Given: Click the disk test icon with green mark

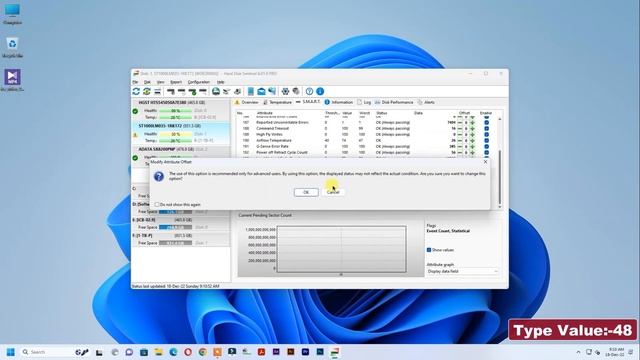Looking at the screenshot, I should coord(192,91).
